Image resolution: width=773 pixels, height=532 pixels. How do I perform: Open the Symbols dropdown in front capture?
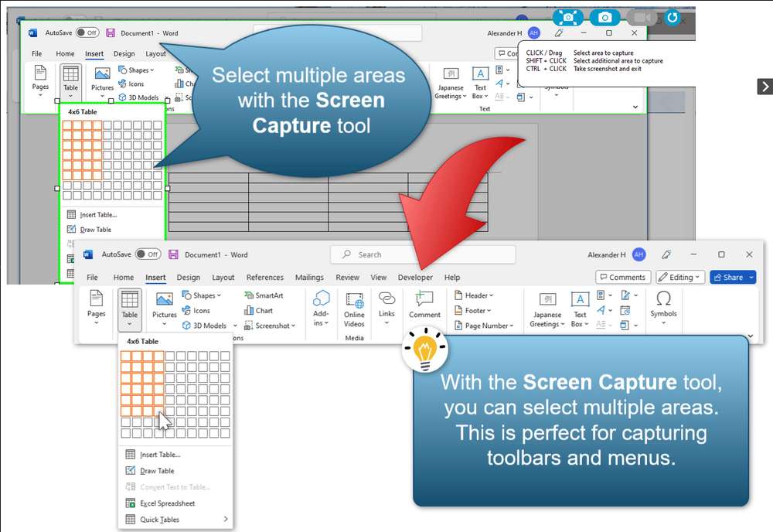663,308
